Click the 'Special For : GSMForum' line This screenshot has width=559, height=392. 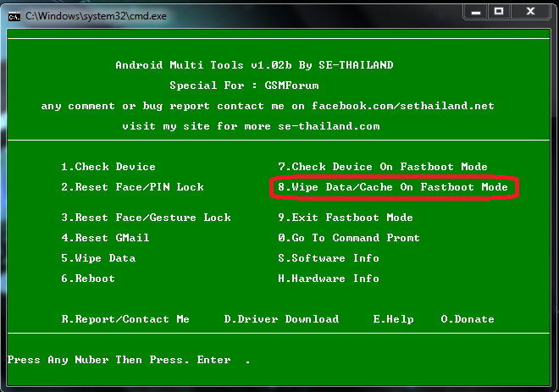point(244,86)
